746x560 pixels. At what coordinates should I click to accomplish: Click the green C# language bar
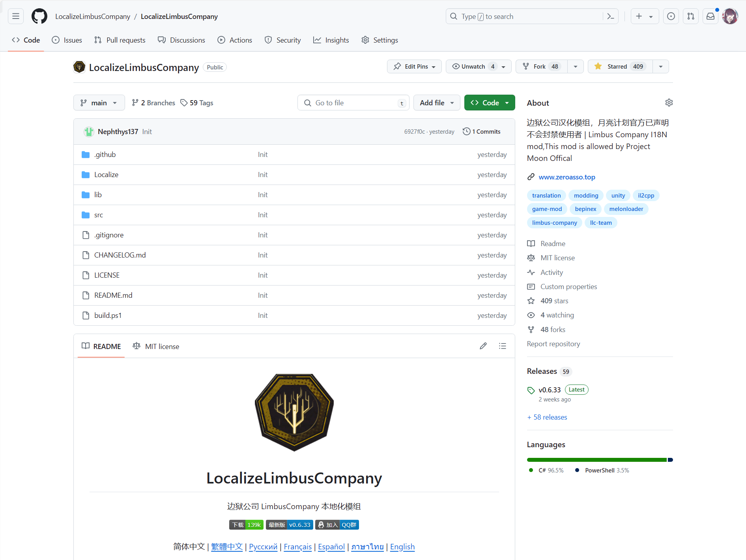pyautogui.click(x=596, y=460)
